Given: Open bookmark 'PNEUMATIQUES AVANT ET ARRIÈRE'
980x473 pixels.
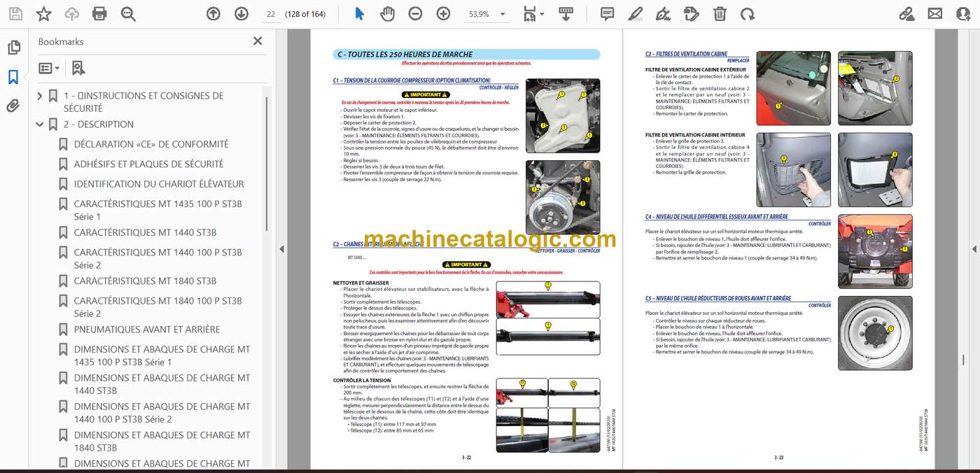Looking at the screenshot, I should pos(147,330).
